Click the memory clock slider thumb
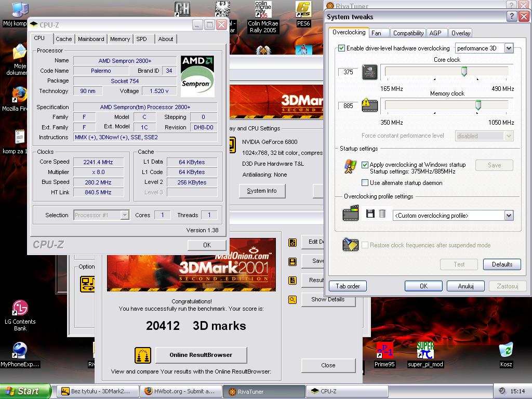This screenshot has height=399, width=532. (478, 105)
